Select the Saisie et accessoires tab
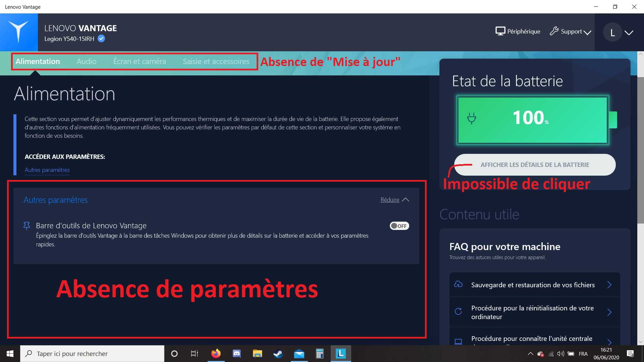The width and height of the screenshot is (644, 362). pos(216,61)
